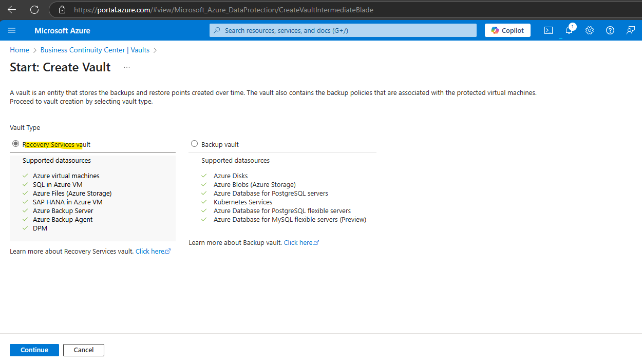Viewport: 642px width, 364px height.
Task: Click the Azure virtual machines list item
Action: coord(66,176)
